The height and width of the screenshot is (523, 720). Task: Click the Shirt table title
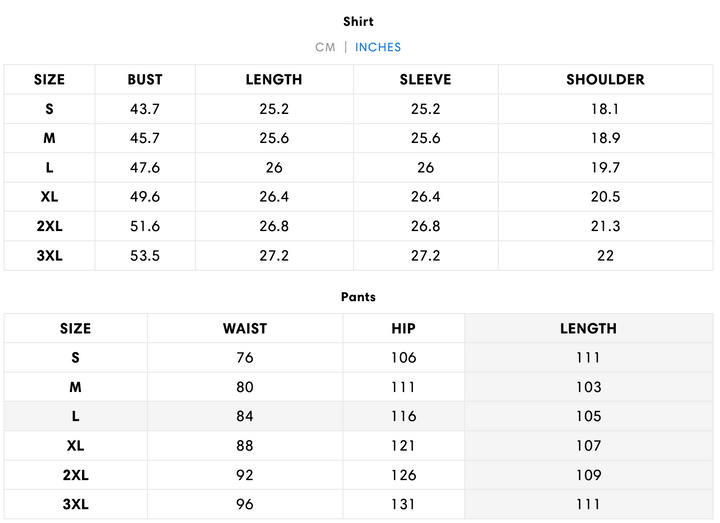coord(358,21)
